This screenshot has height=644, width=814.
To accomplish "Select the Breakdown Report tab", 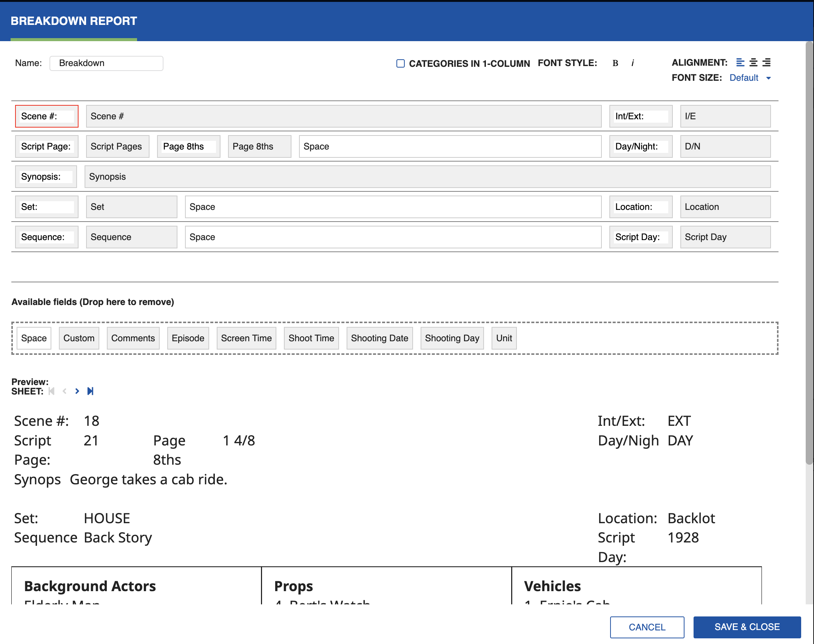I will pos(74,21).
